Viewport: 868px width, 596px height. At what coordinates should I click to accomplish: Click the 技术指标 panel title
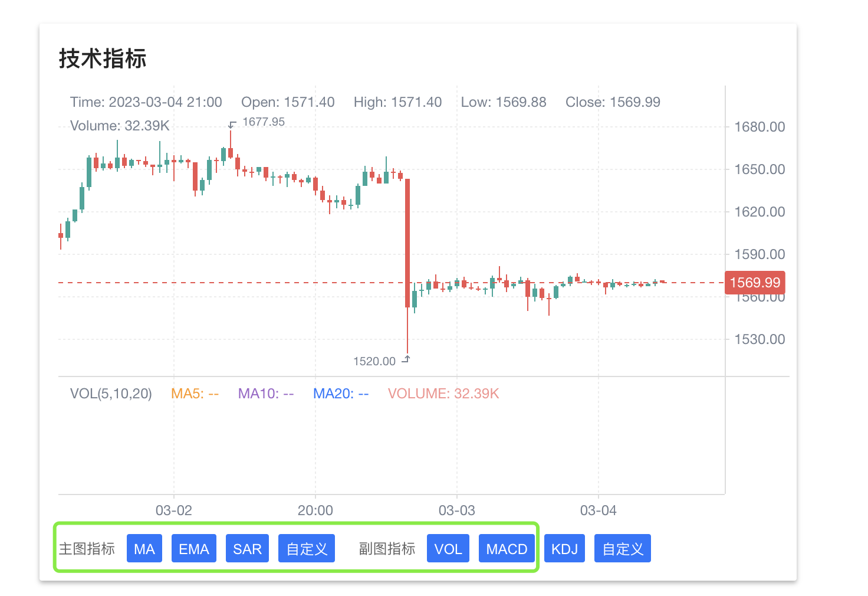(102, 59)
